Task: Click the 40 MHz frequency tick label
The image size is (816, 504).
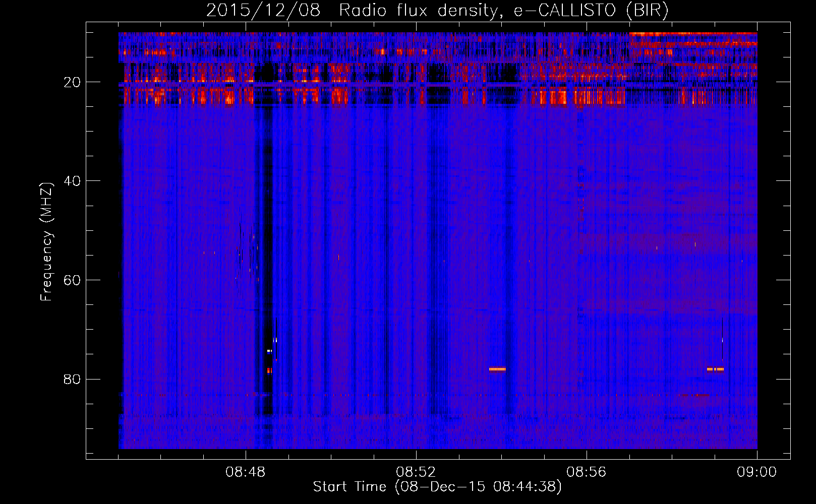Action: (73, 181)
